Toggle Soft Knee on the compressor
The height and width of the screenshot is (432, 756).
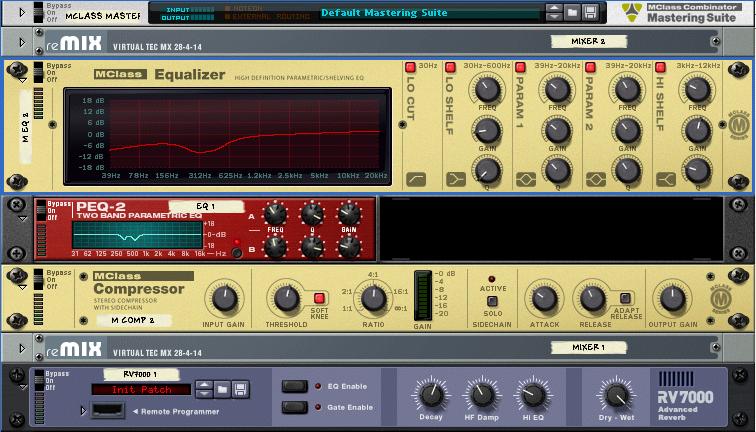pos(319,297)
